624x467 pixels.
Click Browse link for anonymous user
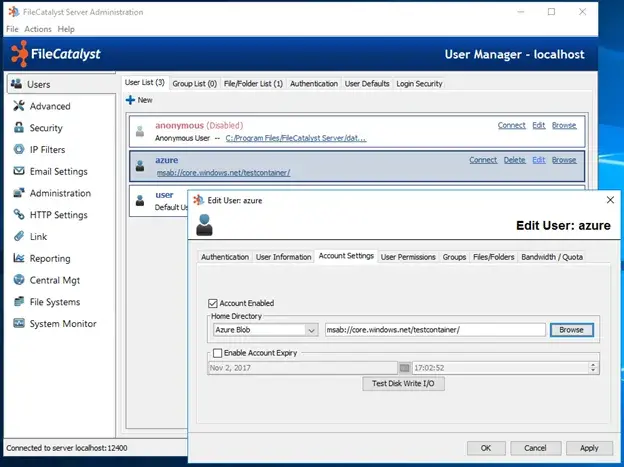pyautogui.click(x=564, y=125)
